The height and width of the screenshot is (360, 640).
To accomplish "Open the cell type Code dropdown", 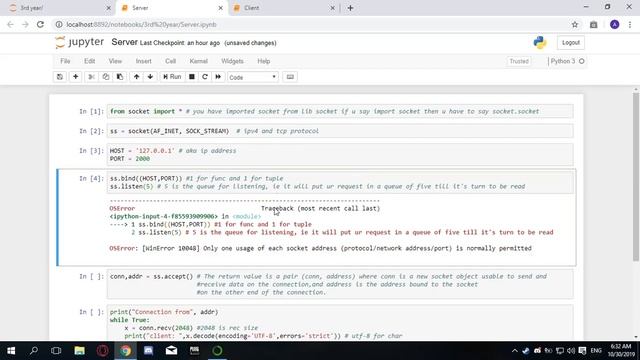I will point(253,77).
